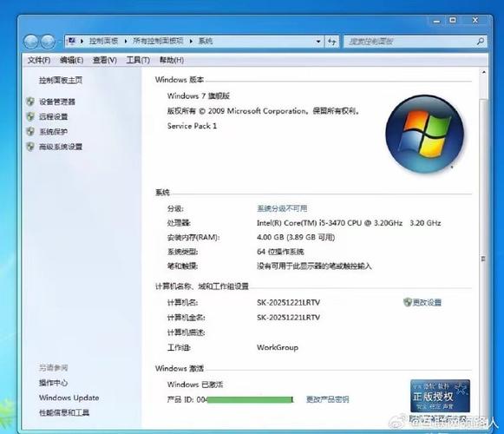Image resolution: width=504 pixels, height=434 pixels.
Task: Open 操作中心 under 另请参阅
Action: [x=54, y=383]
